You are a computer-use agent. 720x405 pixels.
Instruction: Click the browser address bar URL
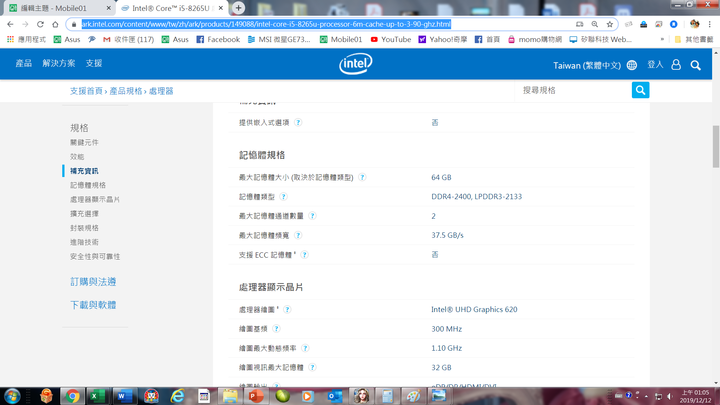pyautogui.click(x=266, y=24)
